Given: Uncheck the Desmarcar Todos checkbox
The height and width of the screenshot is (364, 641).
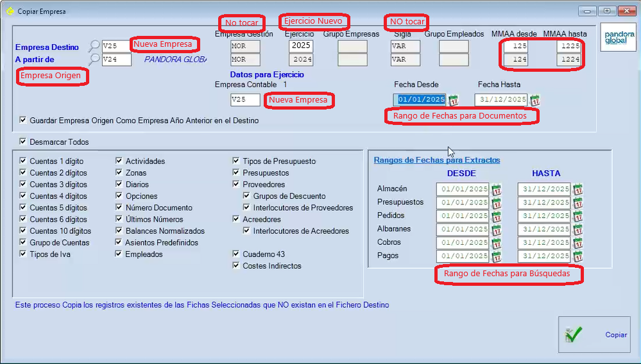Looking at the screenshot, I should 24,142.
